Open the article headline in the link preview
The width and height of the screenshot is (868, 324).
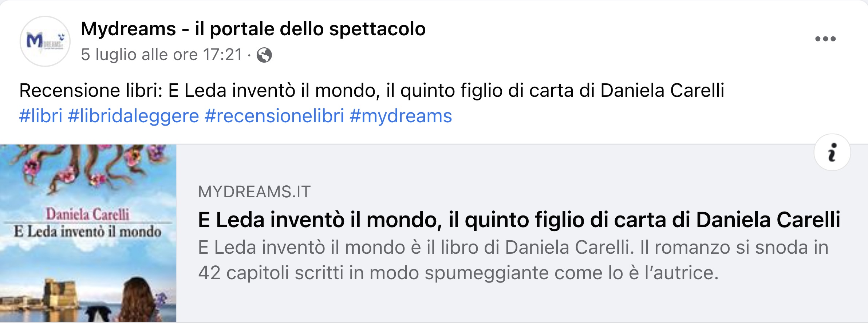tap(519, 220)
